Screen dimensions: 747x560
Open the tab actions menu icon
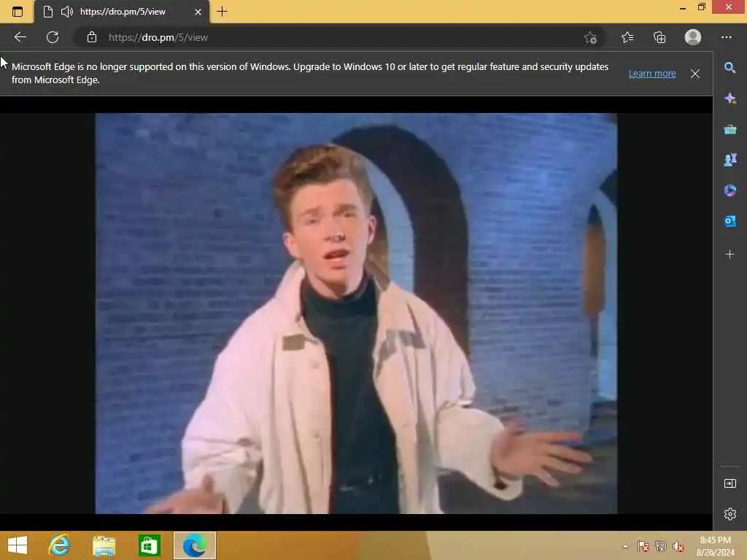tap(18, 12)
